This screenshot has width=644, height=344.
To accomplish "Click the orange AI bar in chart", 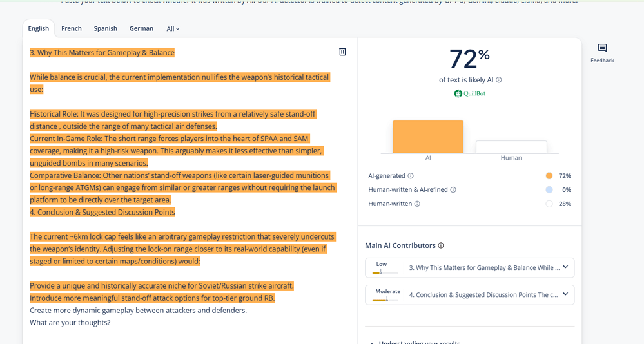I will pos(428,137).
